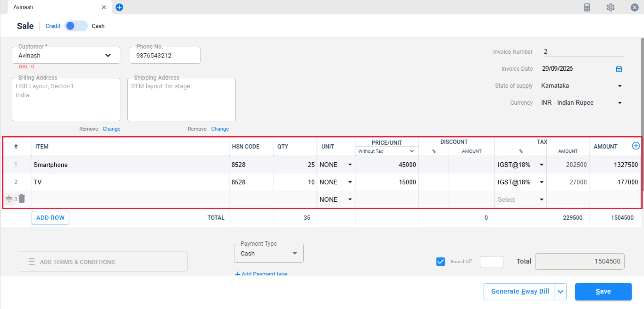This screenshot has width=644, height=309.
Task: Expand the Customer dropdown
Action: (108, 55)
